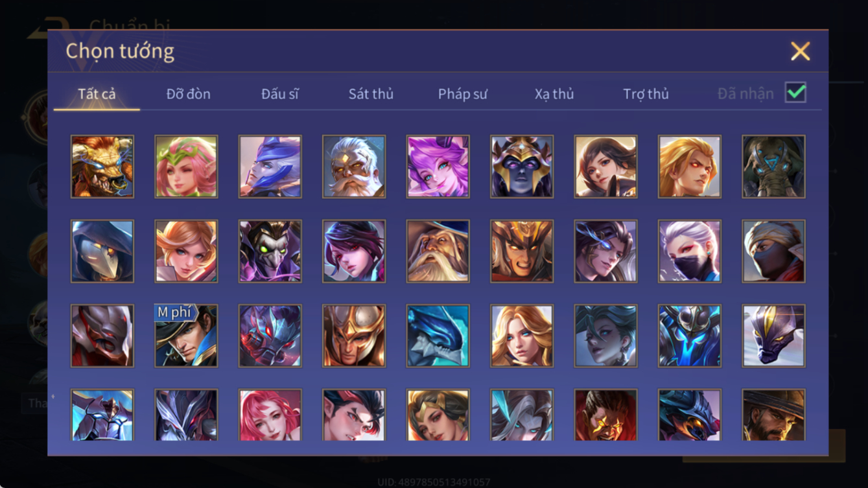Toggle the Đã nhận checkbox

point(795,93)
